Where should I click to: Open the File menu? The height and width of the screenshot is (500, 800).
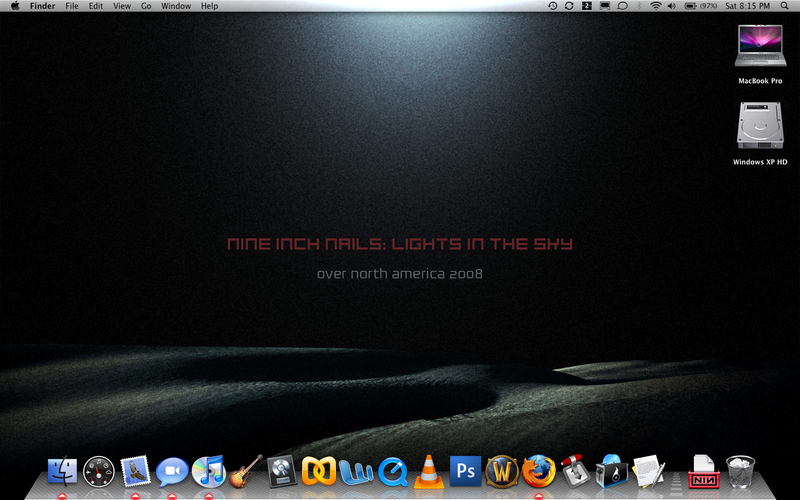click(72, 6)
